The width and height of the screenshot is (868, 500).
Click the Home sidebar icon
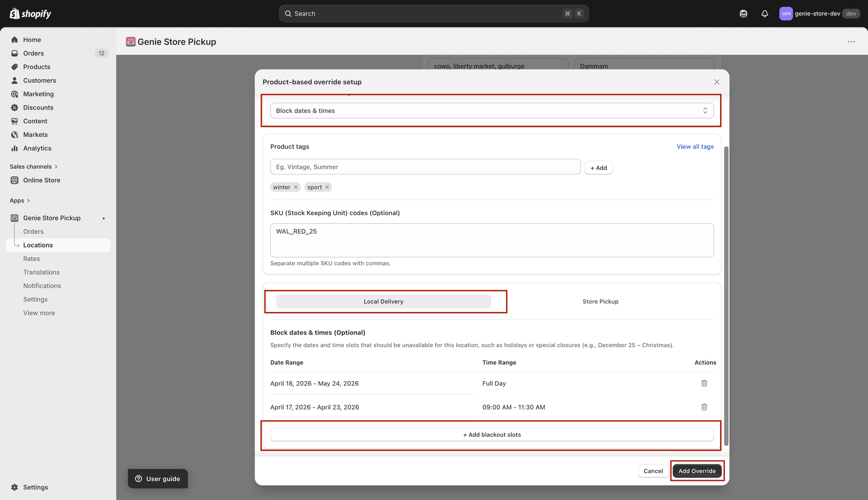pos(14,40)
